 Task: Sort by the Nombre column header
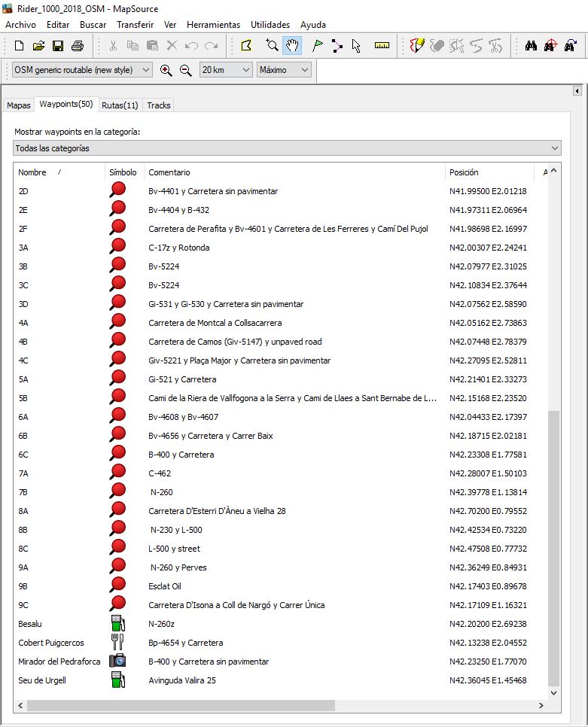pyautogui.click(x=59, y=172)
